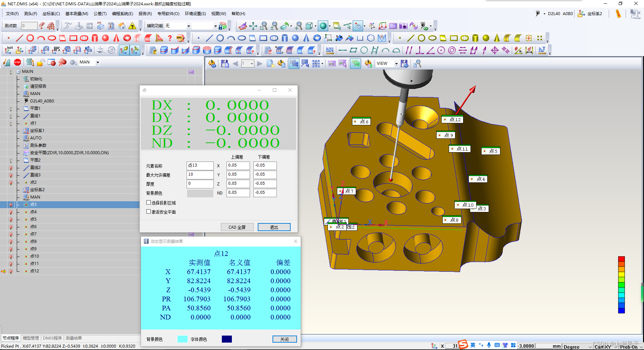Open the 坐标系(C) menu
644x350 pixels.
tap(51, 14)
